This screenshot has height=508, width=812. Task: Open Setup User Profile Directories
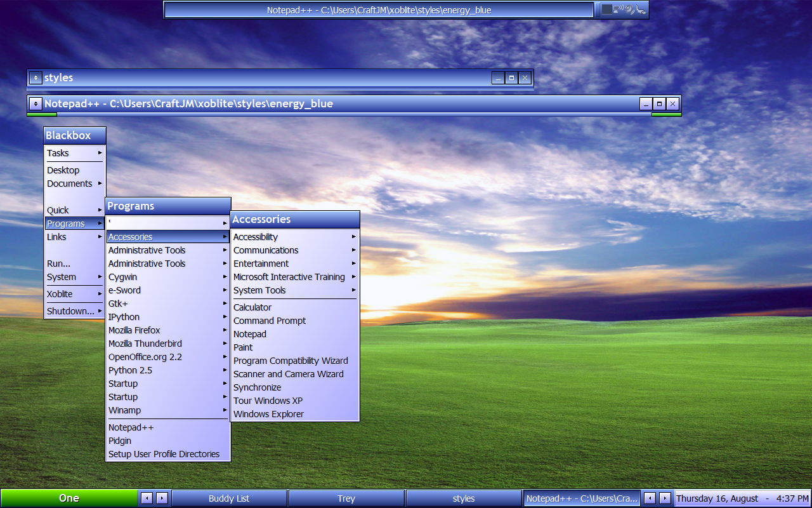(x=167, y=454)
